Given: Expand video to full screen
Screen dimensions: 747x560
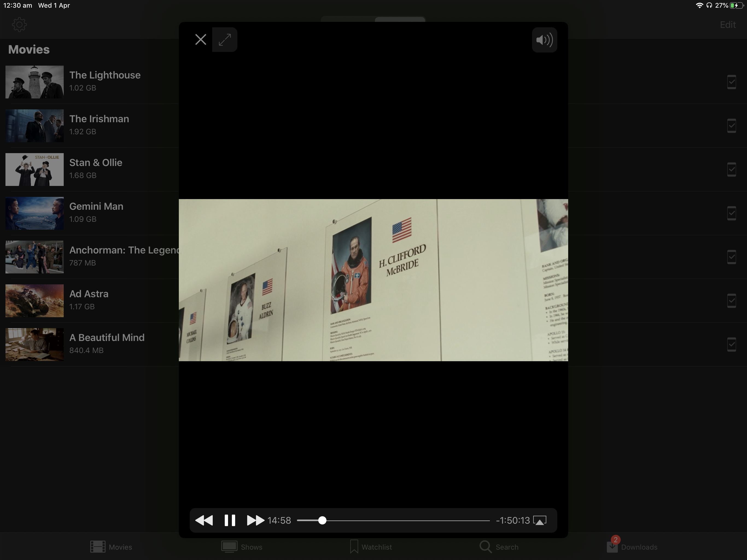Looking at the screenshot, I should click(x=224, y=40).
